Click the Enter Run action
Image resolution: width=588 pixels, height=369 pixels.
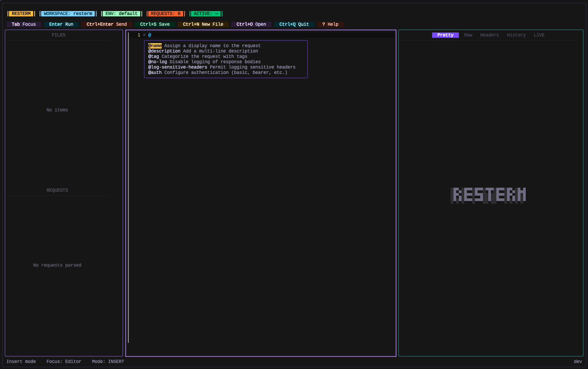click(61, 24)
